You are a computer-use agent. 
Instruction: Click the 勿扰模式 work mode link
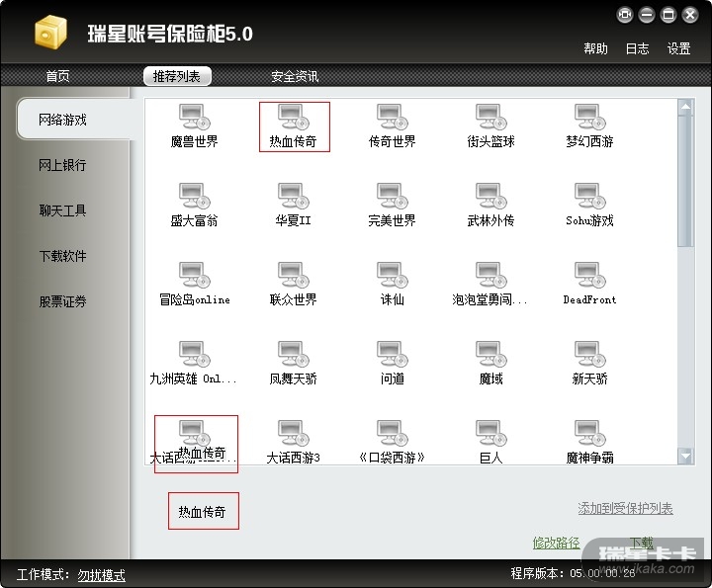point(101,575)
